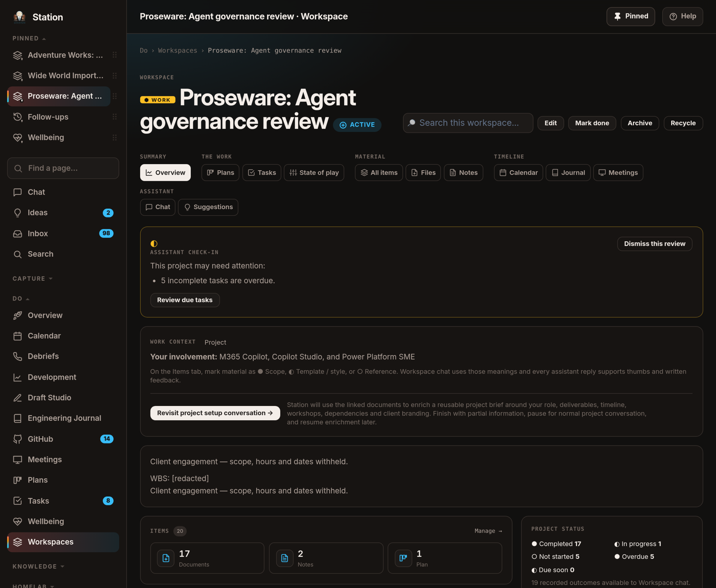
Task: Open Adventure Works pinned workspace
Action: click(x=59, y=55)
